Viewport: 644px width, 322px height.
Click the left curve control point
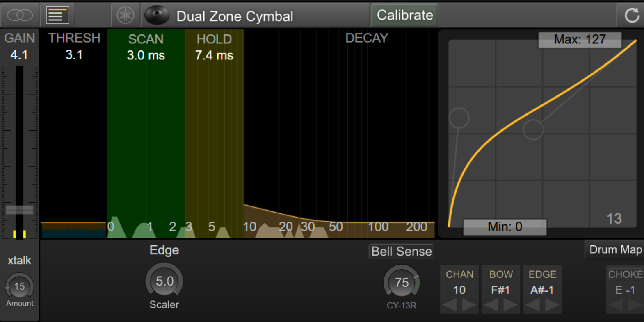click(459, 118)
